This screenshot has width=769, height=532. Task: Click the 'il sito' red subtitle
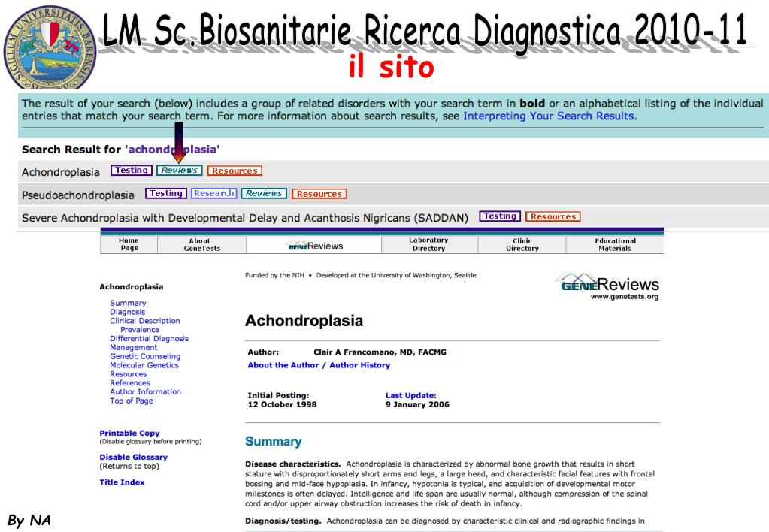pos(392,66)
